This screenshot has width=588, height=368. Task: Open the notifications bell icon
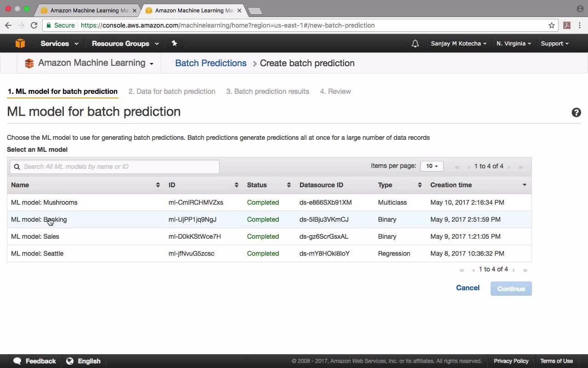[x=415, y=44]
